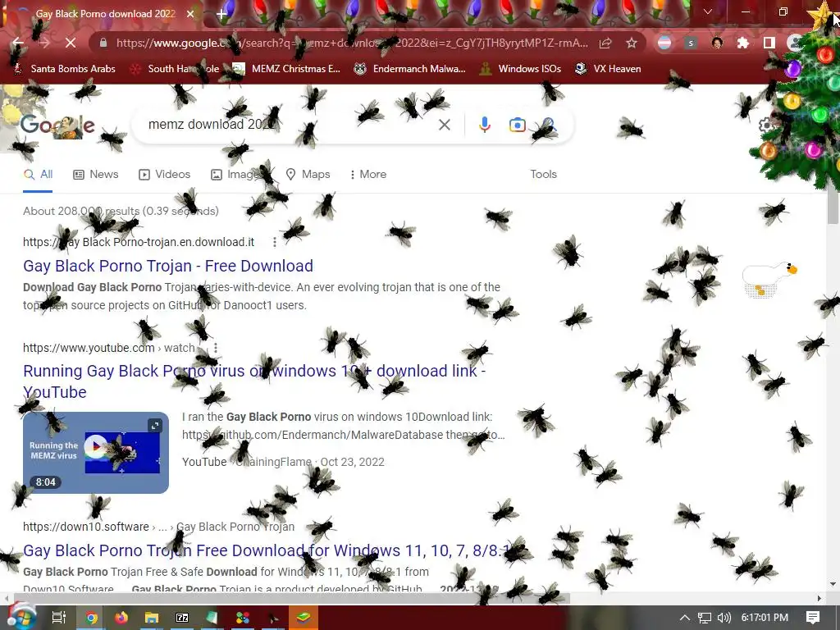Submit search with magnifier icon
This screenshot has width=840, height=630.
pyautogui.click(x=549, y=126)
